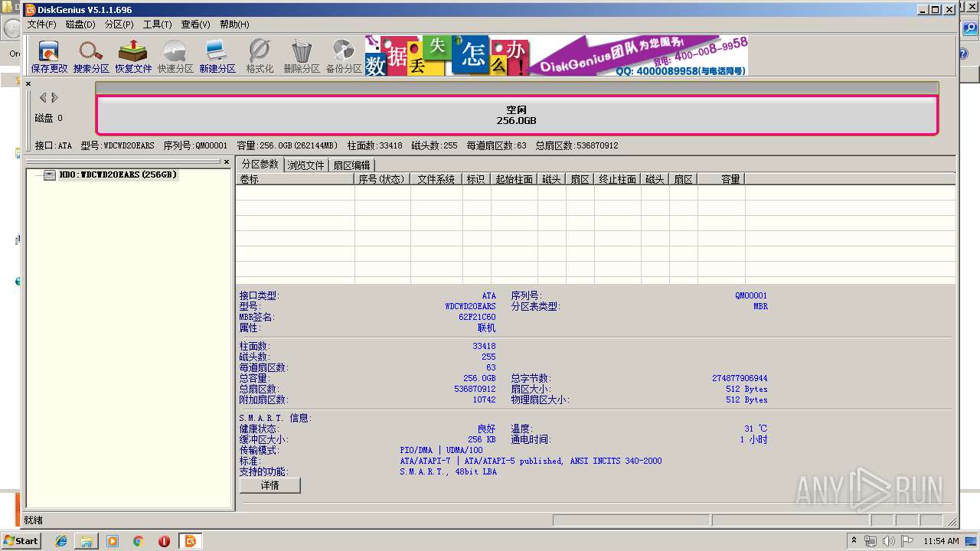The image size is (980, 551).
Task: Click the 起始柱面 column header
Action: 514,179
